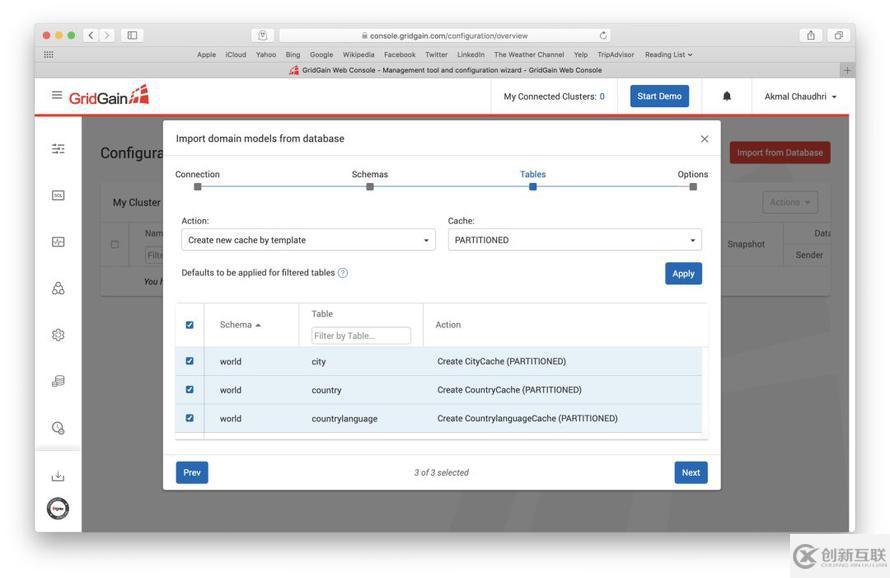Open the notifications bell
This screenshot has width=890, height=578.
pyautogui.click(x=727, y=97)
